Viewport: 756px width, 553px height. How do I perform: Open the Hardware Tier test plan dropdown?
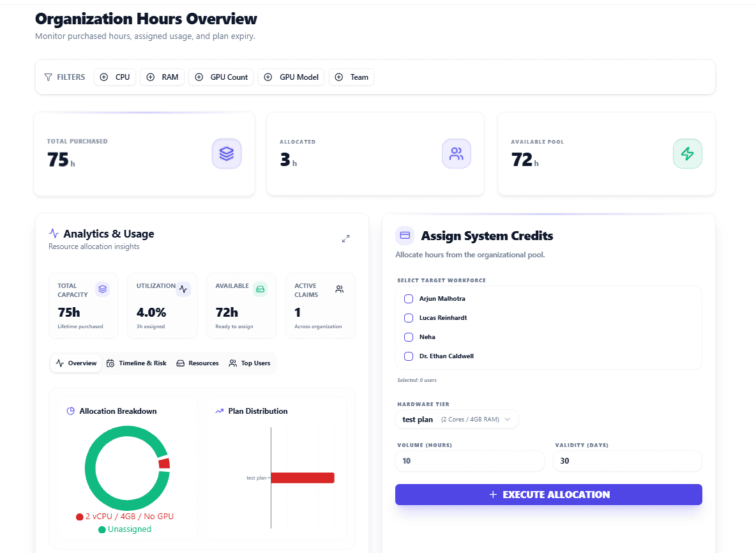tap(457, 420)
